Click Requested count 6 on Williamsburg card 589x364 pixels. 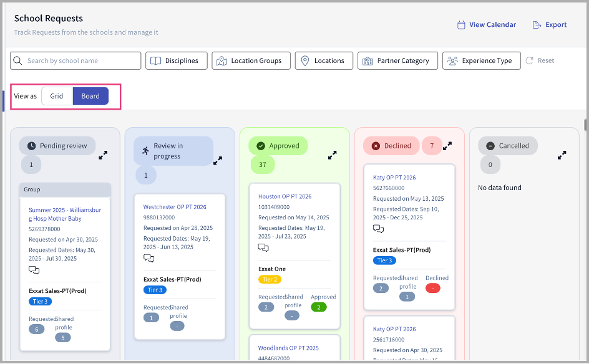coord(36,329)
